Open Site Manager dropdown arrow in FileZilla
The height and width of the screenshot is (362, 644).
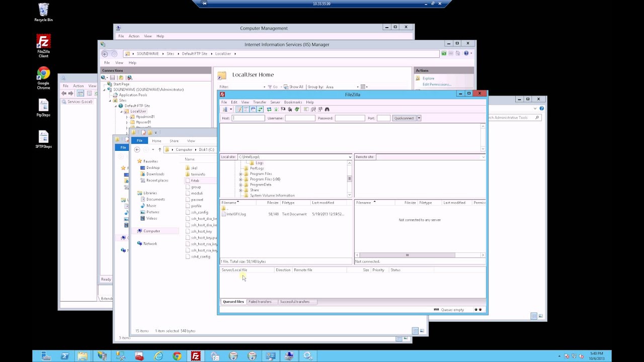[x=231, y=109]
